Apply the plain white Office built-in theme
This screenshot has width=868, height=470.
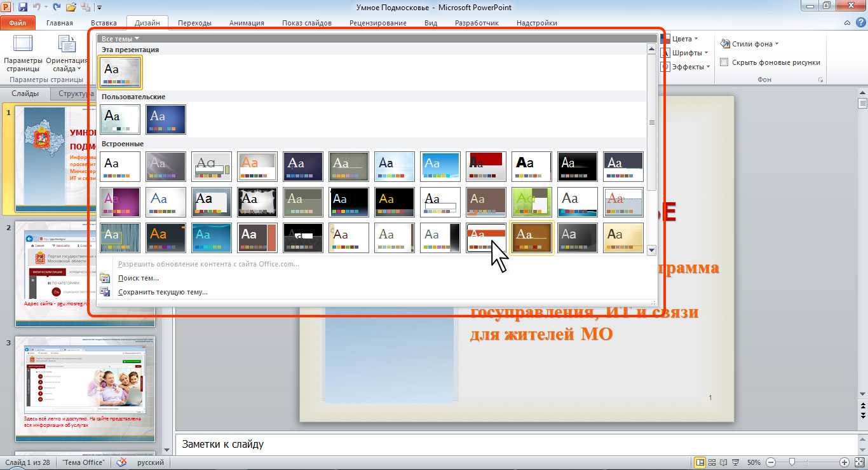pos(120,166)
